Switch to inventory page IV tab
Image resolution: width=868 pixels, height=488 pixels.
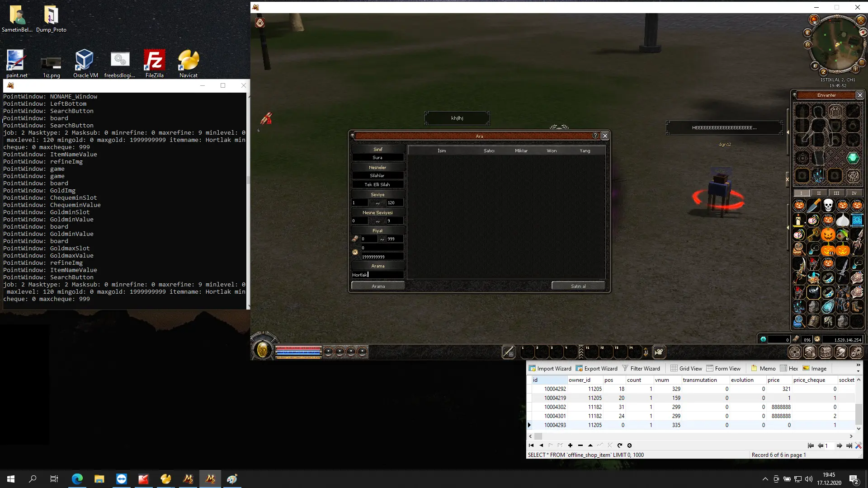coord(854,193)
